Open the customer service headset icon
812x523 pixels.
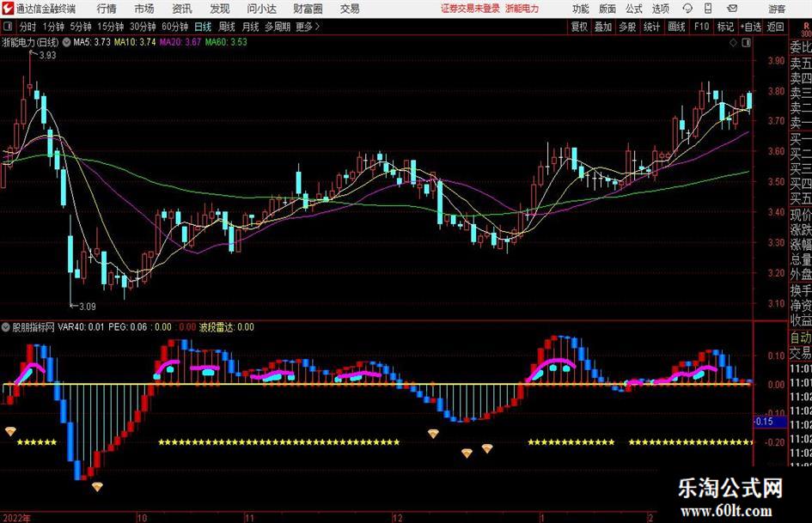coord(687,9)
